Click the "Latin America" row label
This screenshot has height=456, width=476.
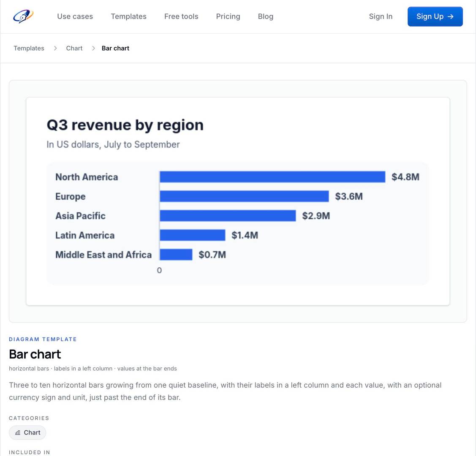pyautogui.click(x=85, y=235)
